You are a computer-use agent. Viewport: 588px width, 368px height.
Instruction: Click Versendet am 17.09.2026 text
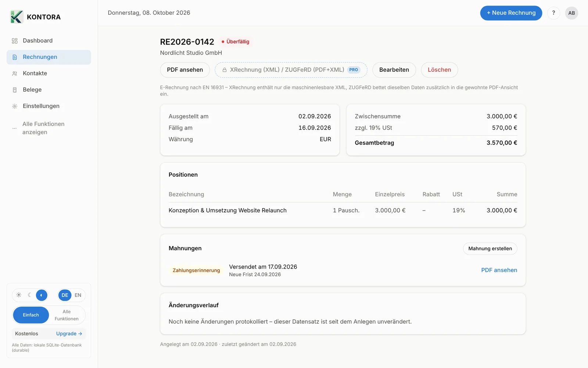tap(263, 267)
